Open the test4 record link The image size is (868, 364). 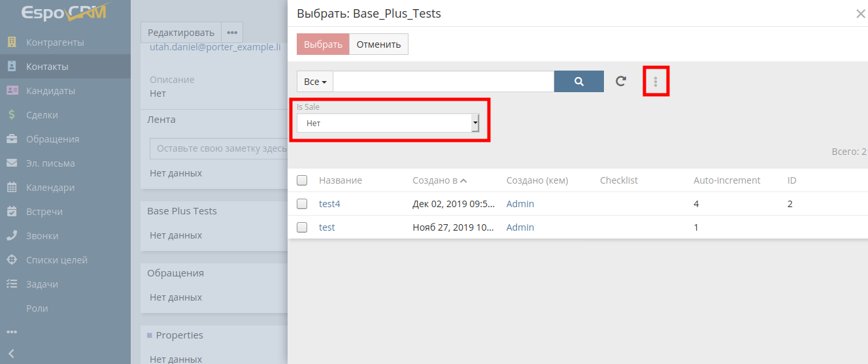(x=329, y=204)
